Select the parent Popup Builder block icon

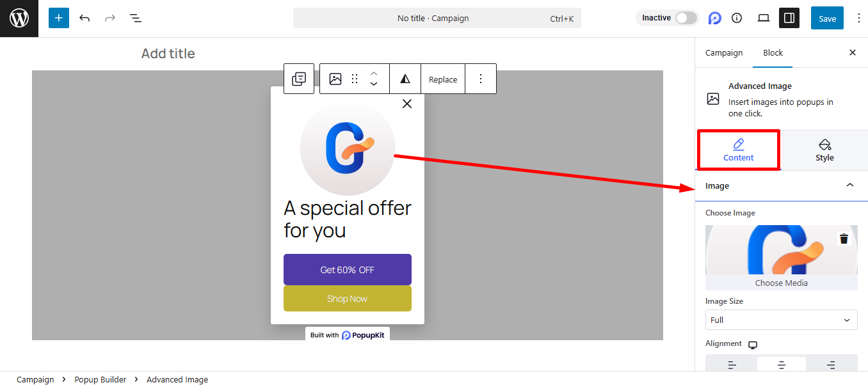[x=298, y=78]
